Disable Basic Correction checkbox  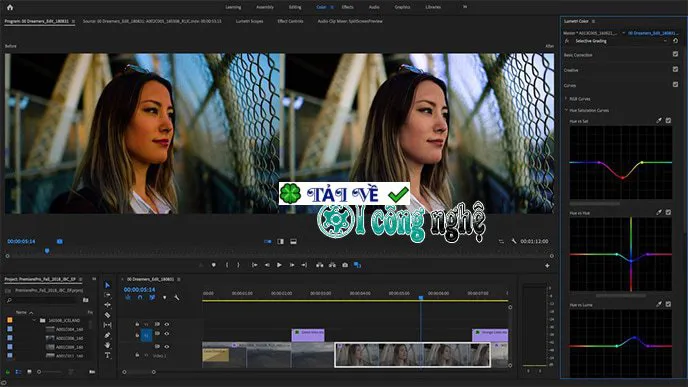pyautogui.click(x=675, y=54)
